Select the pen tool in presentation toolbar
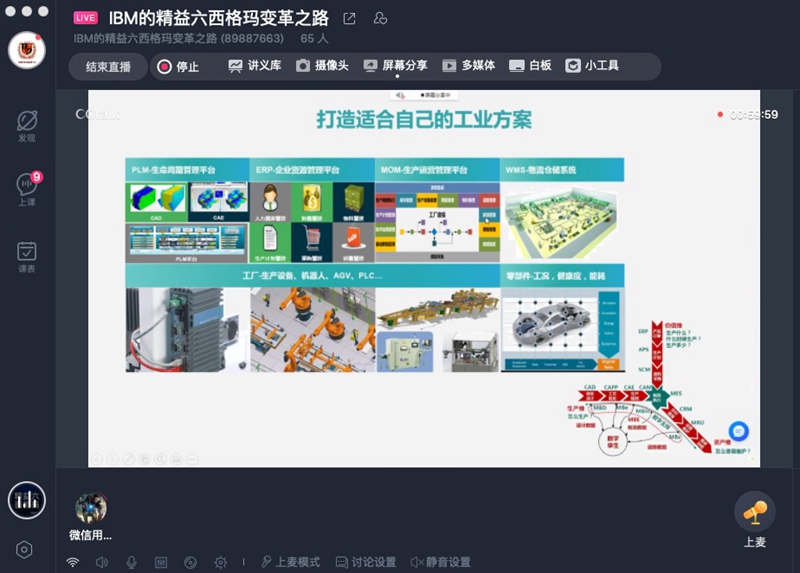 pyautogui.click(x=129, y=459)
